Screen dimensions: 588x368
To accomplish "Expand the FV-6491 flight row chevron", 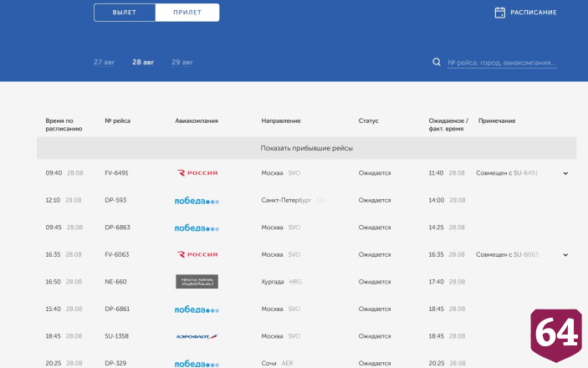I will 565,173.
